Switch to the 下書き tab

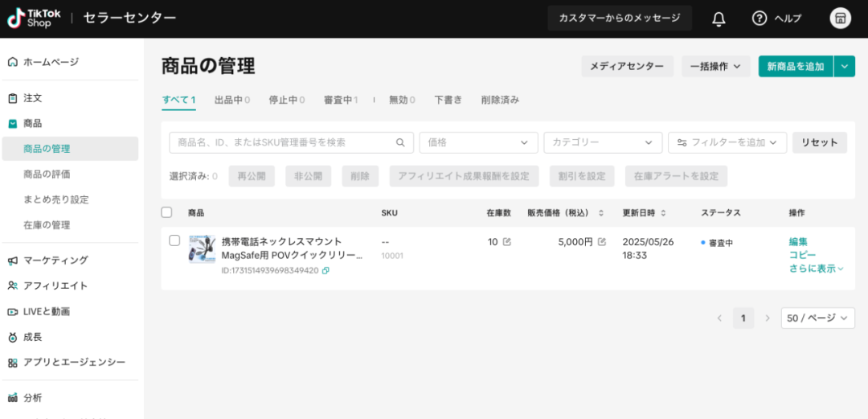448,101
